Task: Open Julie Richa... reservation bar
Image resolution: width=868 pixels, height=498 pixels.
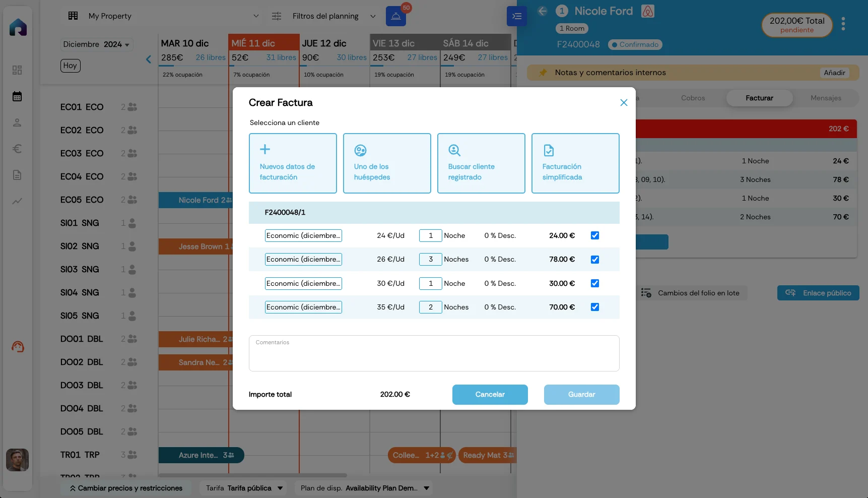Action: click(x=195, y=339)
